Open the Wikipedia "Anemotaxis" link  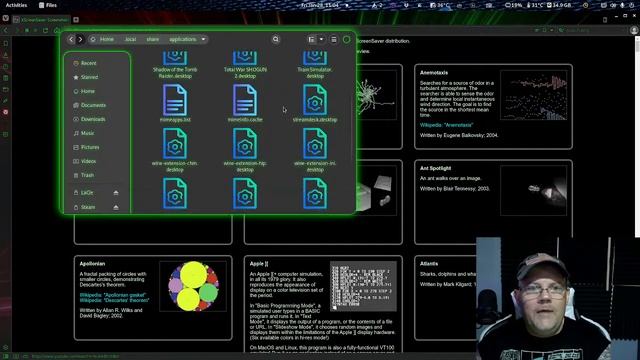(447, 125)
